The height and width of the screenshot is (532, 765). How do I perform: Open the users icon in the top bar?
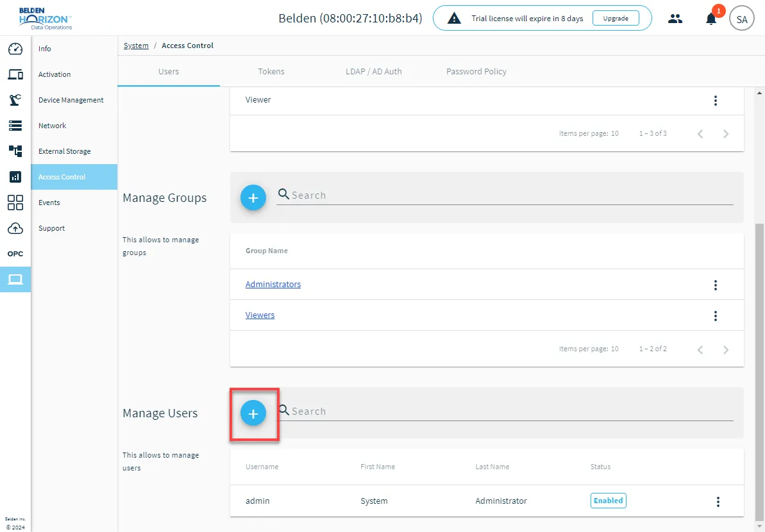click(675, 19)
